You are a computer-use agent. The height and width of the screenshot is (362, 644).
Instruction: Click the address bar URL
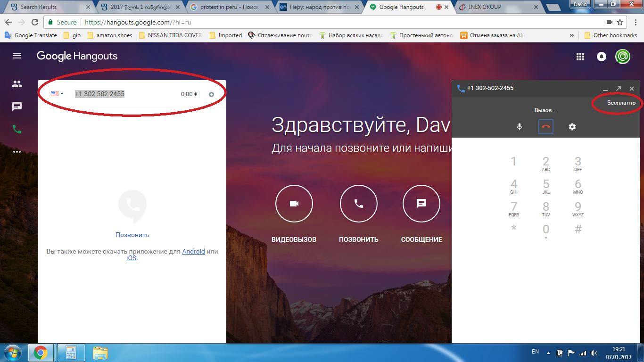point(138,22)
